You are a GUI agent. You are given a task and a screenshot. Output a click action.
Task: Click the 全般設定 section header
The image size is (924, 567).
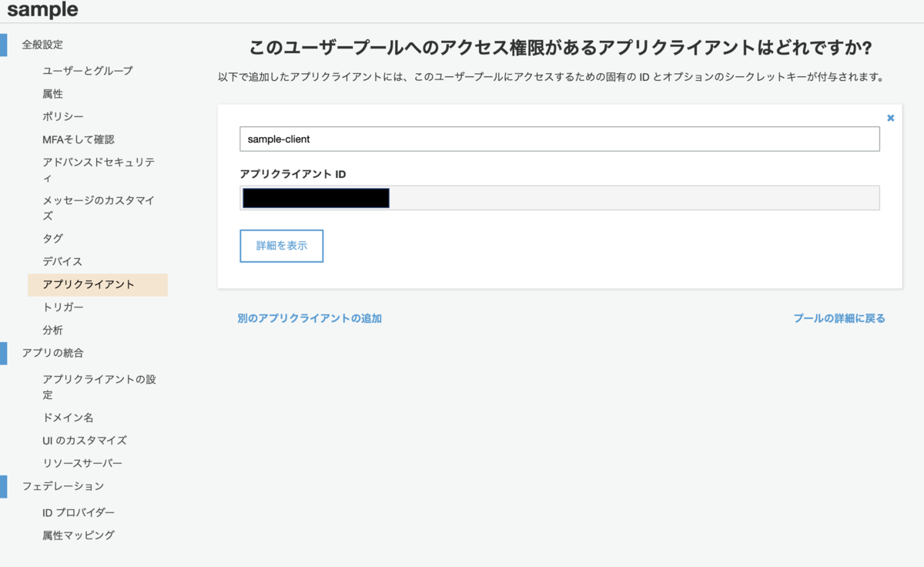[x=42, y=45]
